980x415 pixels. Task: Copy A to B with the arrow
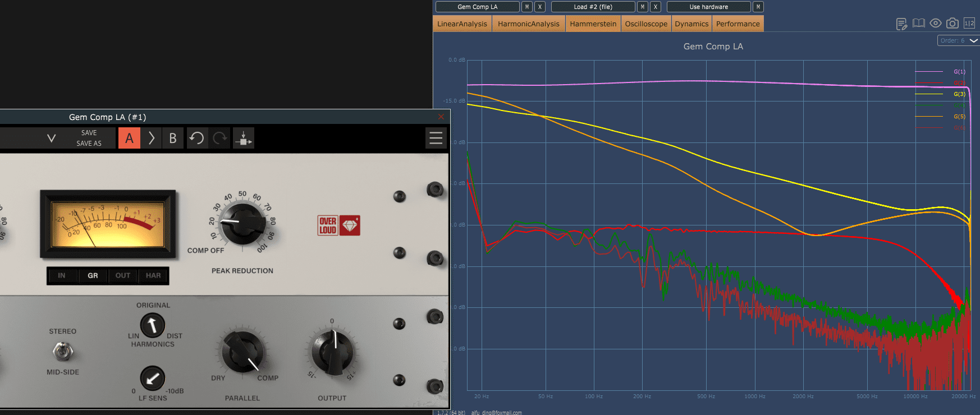tap(151, 138)
